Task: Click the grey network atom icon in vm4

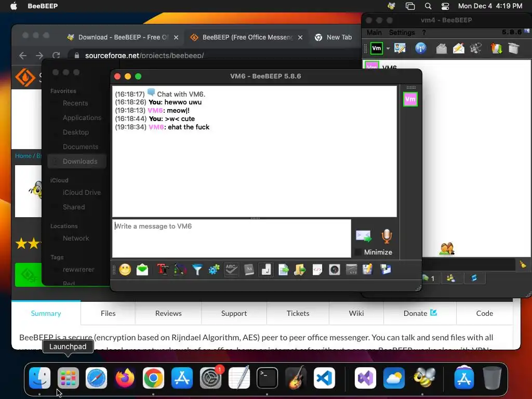Action: (476, 48)
